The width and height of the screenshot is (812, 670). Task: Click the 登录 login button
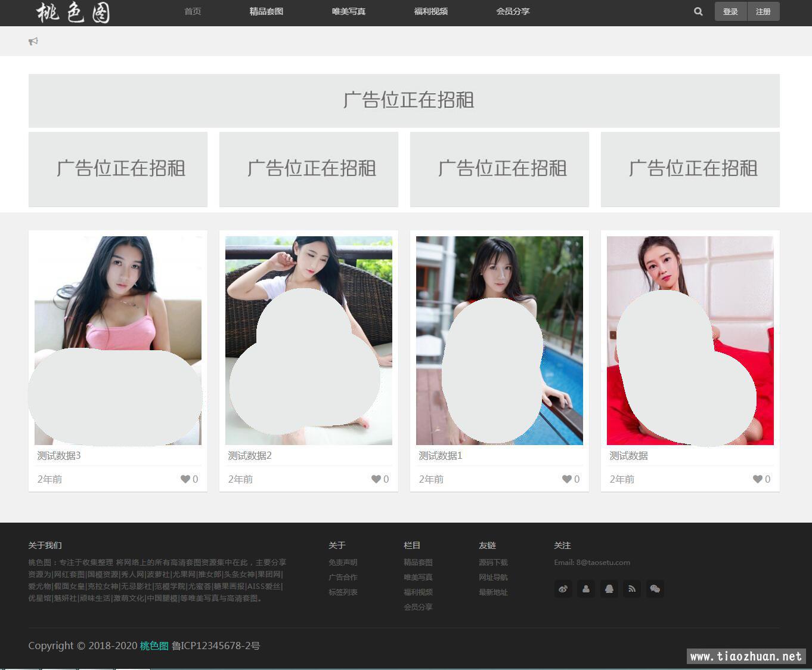(730, 11)
